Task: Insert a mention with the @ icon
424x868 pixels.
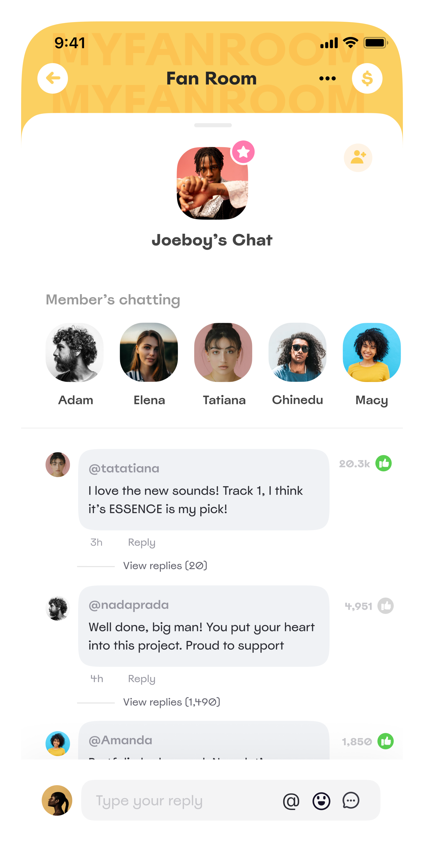Action: click(x=291, y=801)
